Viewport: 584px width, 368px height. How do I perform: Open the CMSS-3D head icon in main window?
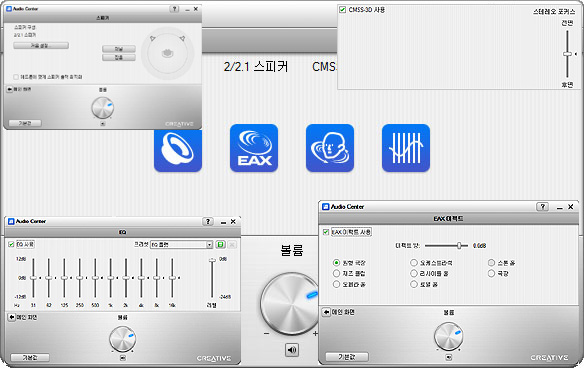coord(330,148)
